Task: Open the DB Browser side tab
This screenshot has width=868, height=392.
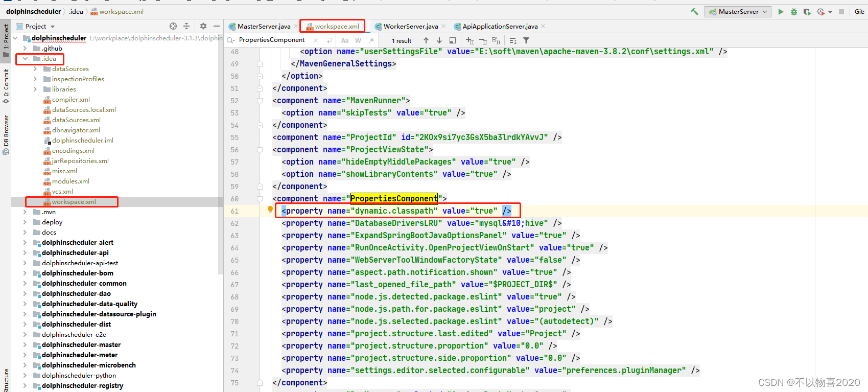Action: 6,134
